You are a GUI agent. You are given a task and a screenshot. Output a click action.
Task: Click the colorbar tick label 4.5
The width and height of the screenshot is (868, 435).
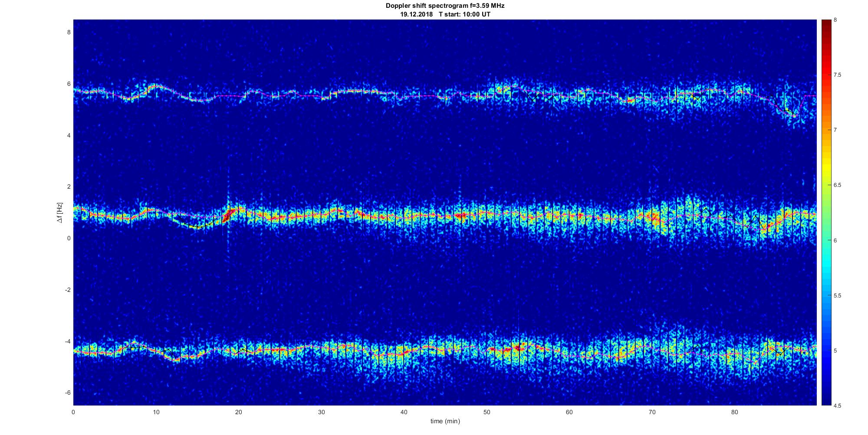click(x=838, y=406)
